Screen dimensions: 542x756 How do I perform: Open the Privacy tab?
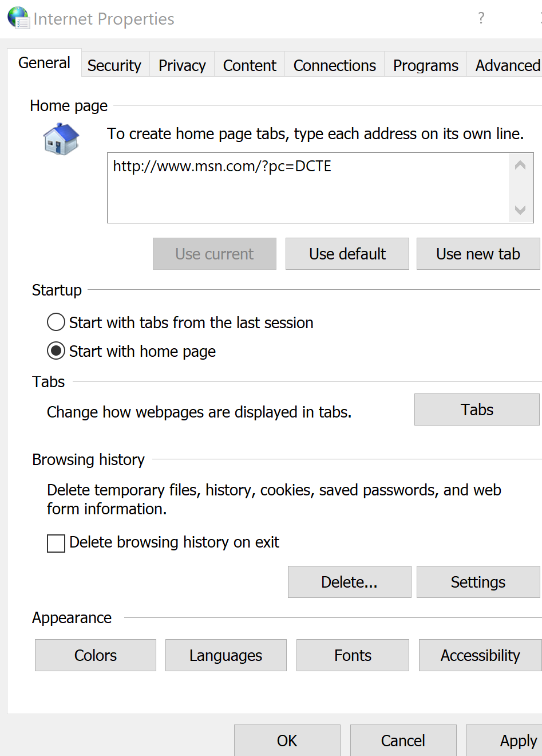[182, 65]
